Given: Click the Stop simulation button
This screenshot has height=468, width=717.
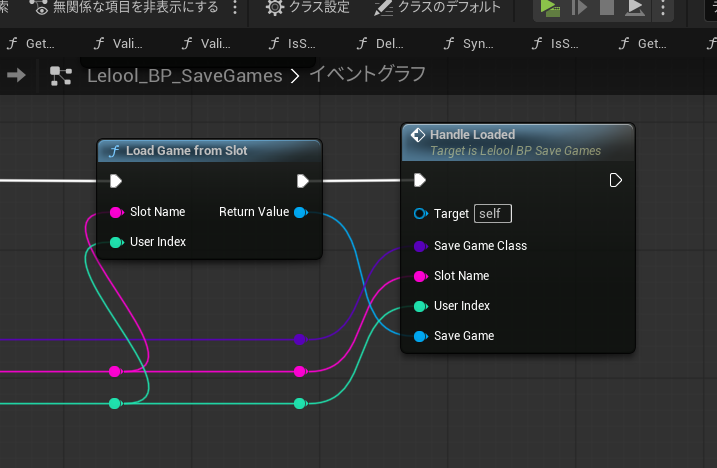Looking at the screenshot, I should (x=607, y=7).
